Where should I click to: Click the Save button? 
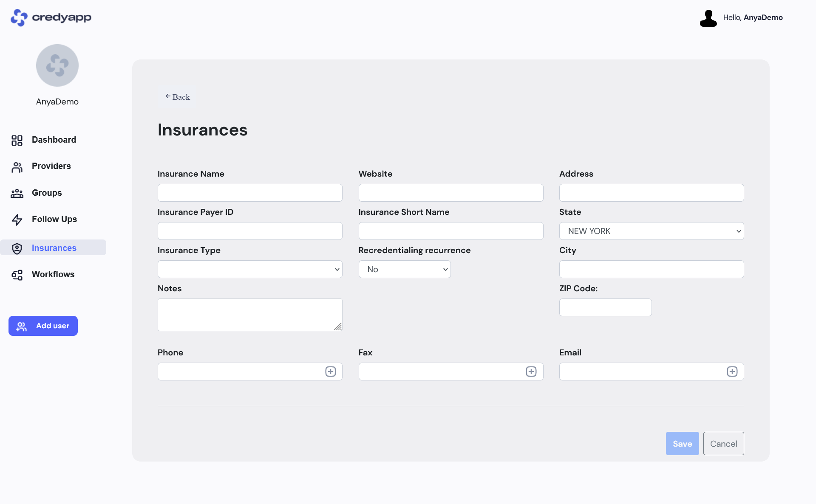(682, 443)
